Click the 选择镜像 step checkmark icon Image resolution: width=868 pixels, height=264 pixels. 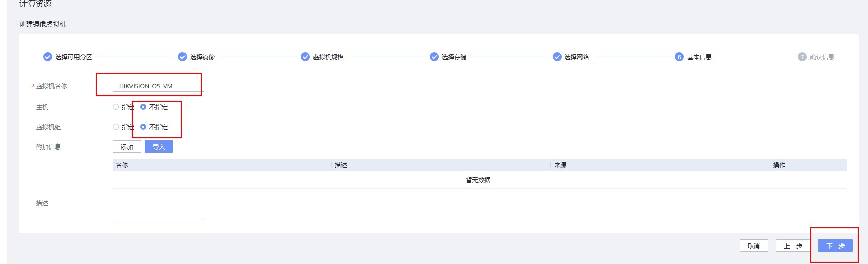pos(182,57)
